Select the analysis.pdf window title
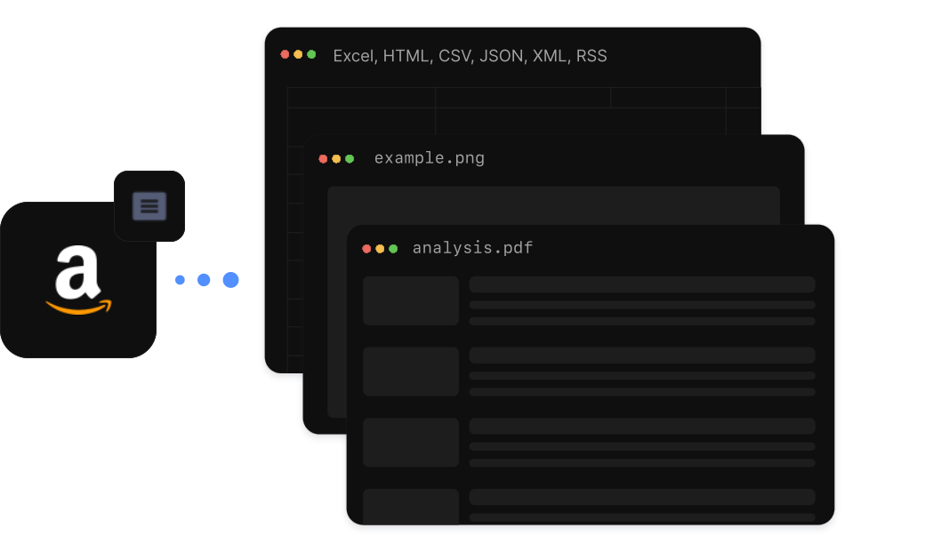Screen dimensions: 925x560 (472, 248)
